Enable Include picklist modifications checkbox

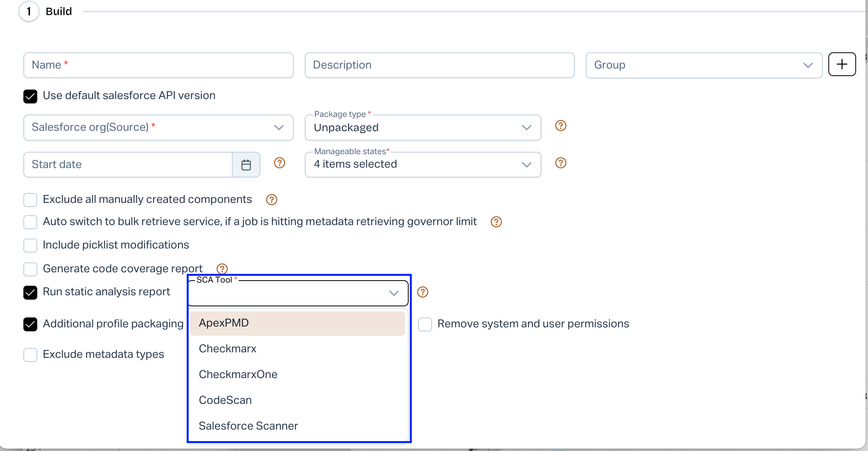31,245
